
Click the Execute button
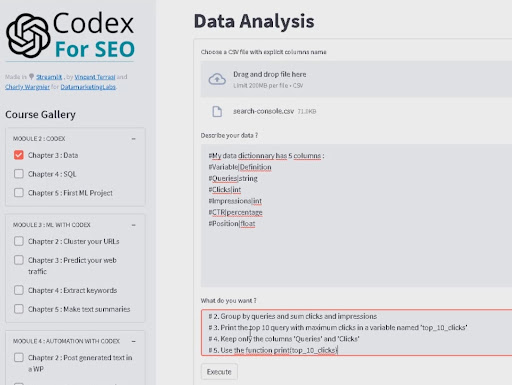pyautogui.click(x=219, y=372)
